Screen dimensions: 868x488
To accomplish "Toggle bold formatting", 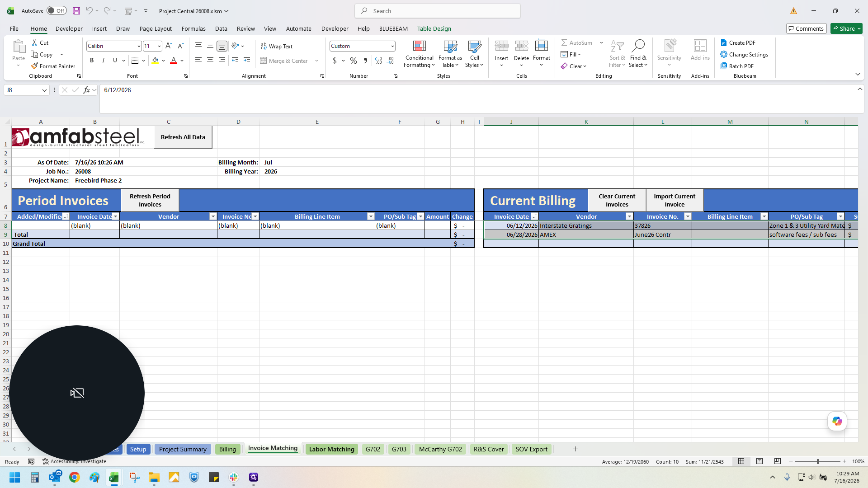I will (x=92, y=61).
